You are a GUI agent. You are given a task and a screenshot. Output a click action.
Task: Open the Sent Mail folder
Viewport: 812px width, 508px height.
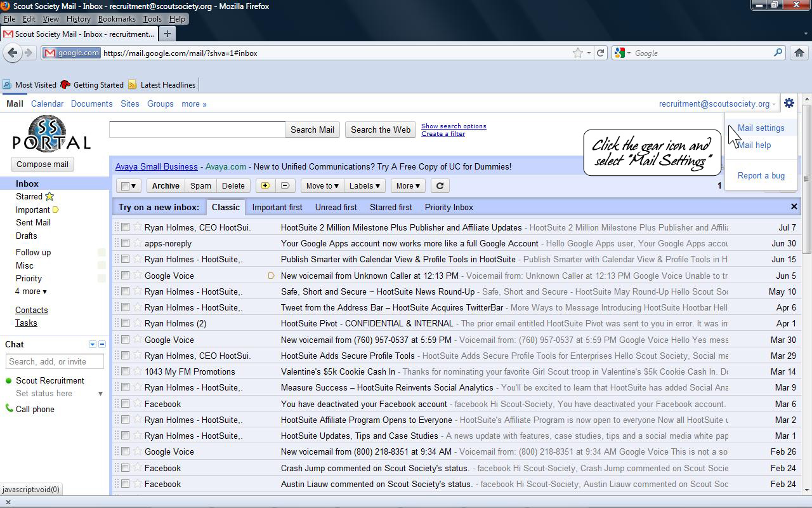point(33,222)
